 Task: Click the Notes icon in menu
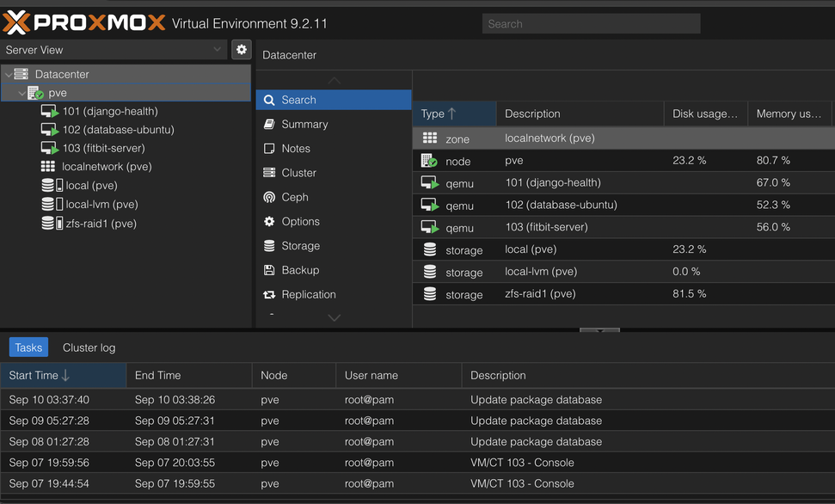[269, 149]
